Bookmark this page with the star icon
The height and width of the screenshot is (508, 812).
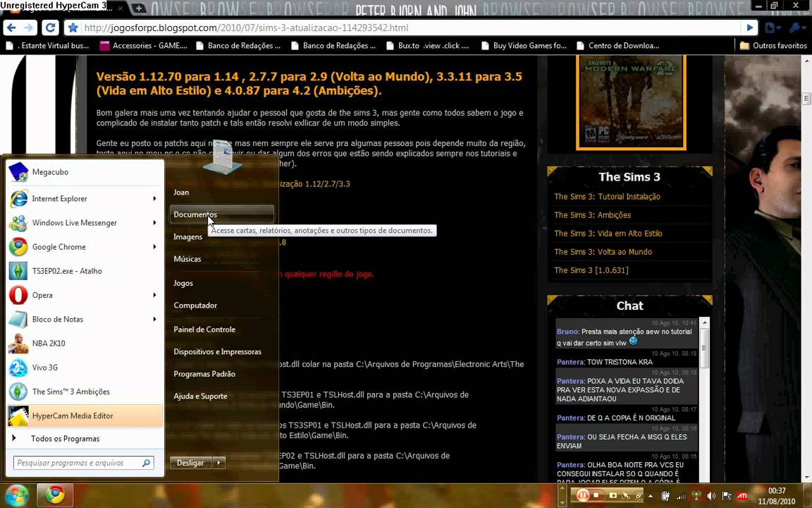pyautogui.click(x=73, y=28)
